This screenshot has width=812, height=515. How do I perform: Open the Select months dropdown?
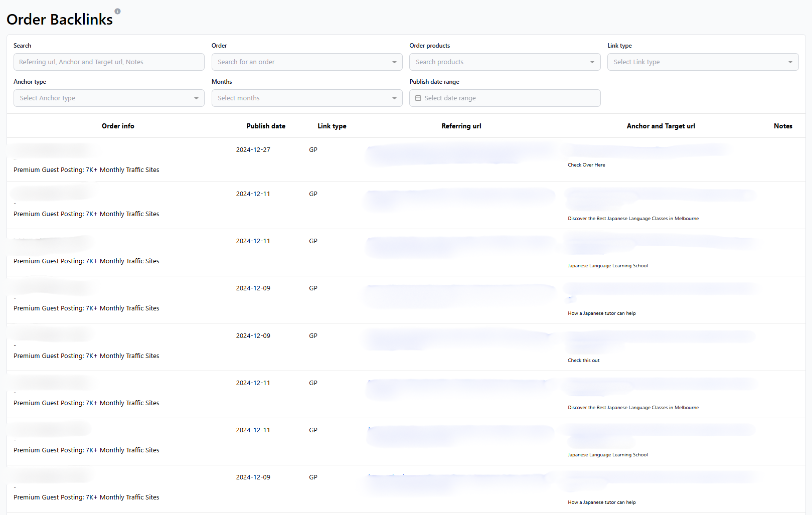coord(306,98)
